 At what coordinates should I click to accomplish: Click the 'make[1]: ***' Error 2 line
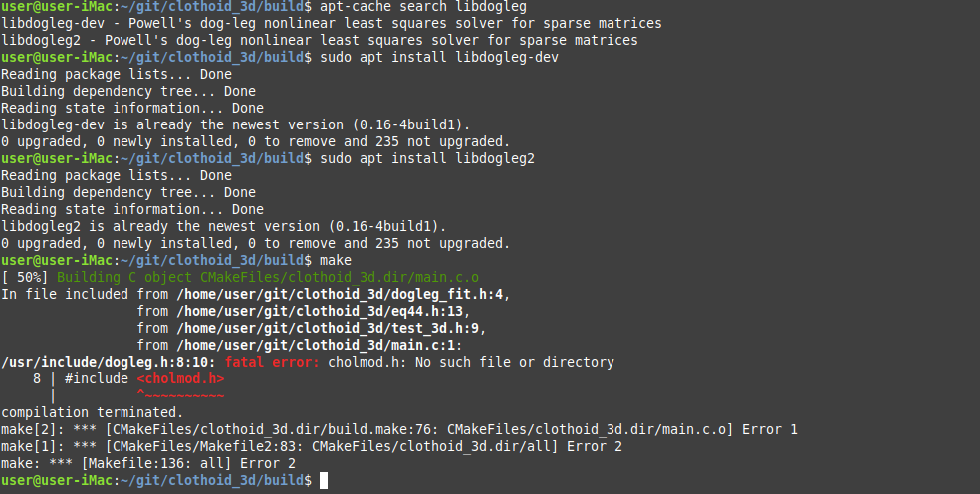click(312, 446)
